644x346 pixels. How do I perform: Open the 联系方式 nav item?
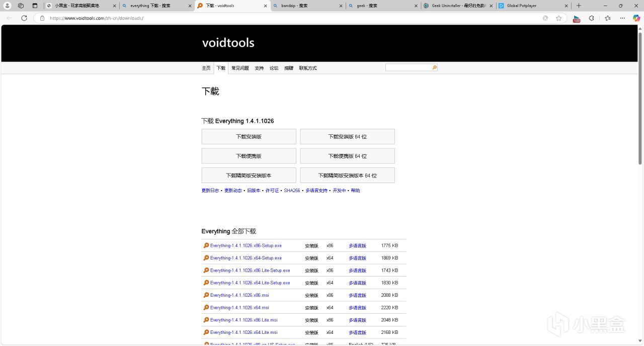308,68
